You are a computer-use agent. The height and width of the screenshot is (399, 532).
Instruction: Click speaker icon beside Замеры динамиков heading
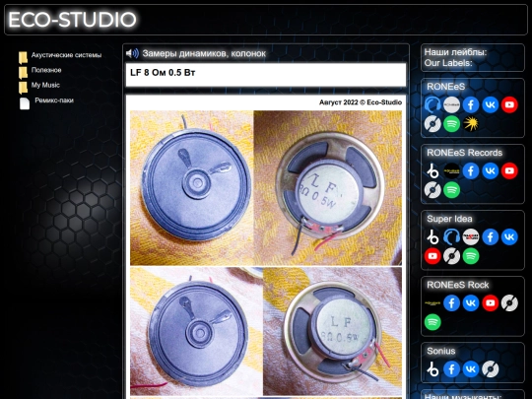132,53
